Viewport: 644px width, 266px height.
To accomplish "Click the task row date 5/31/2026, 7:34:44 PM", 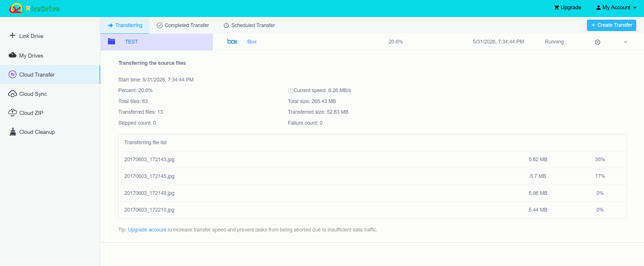I will click(498, 42).
